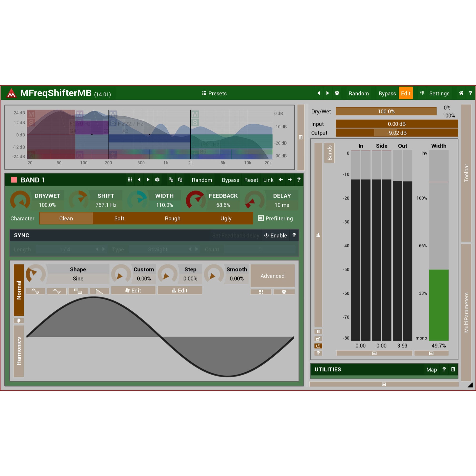The height and width of the screenshot is (476, 476).
Task: Enable the SYNC section
Action: point(275,236)
